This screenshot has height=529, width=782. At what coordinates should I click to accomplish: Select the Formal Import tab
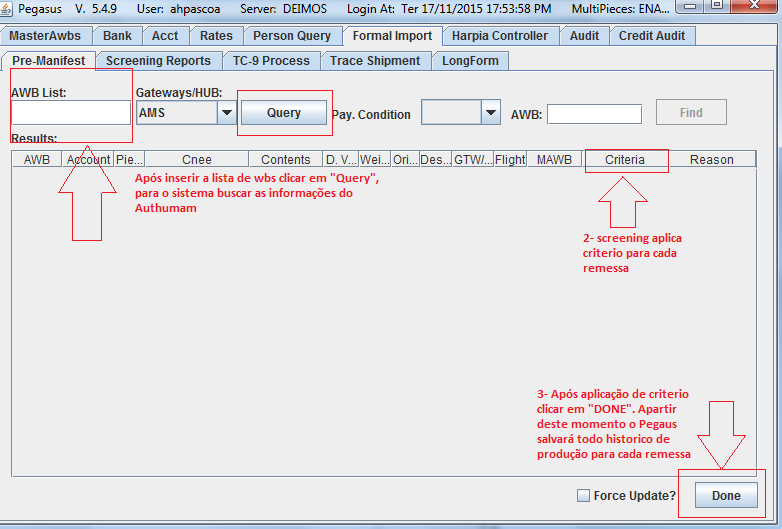point(392,36)
